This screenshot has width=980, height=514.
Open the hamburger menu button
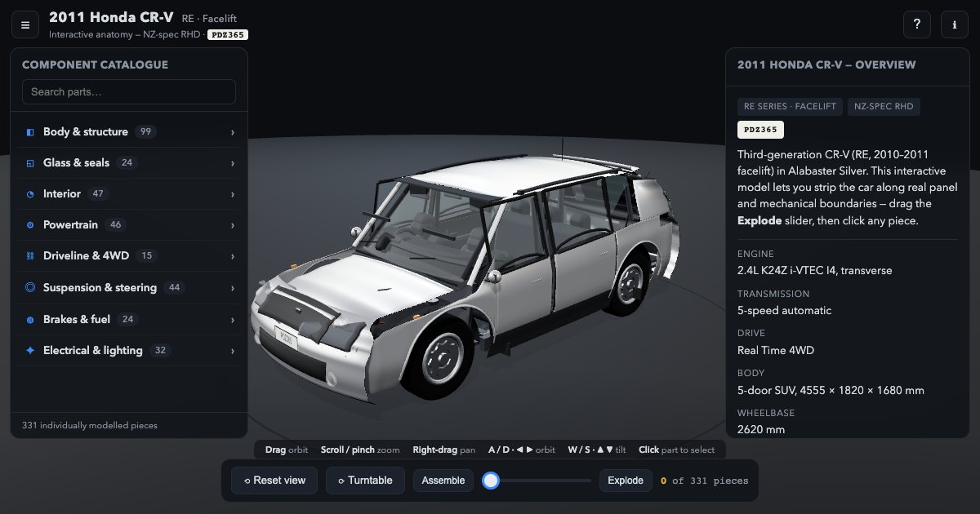[x=25, y=24]
